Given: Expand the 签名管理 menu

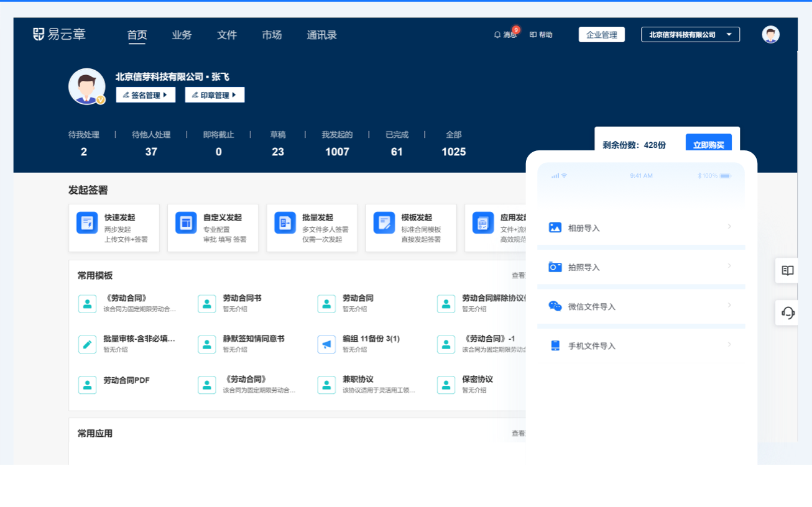Looking at the screenshot, I should tap(145, 95).
